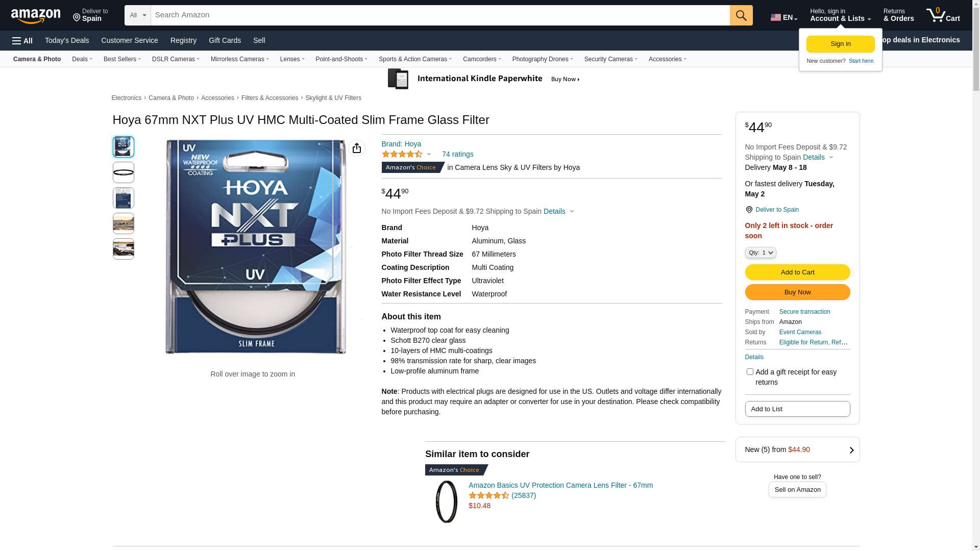Open the Gift Cards menu item

225,40
